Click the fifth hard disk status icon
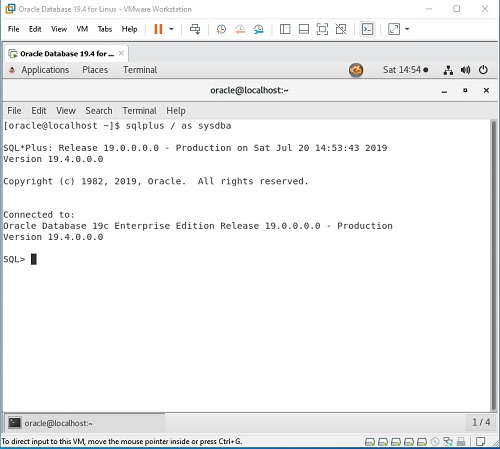The width and height of the screenshot is (500, 449). 422,442
